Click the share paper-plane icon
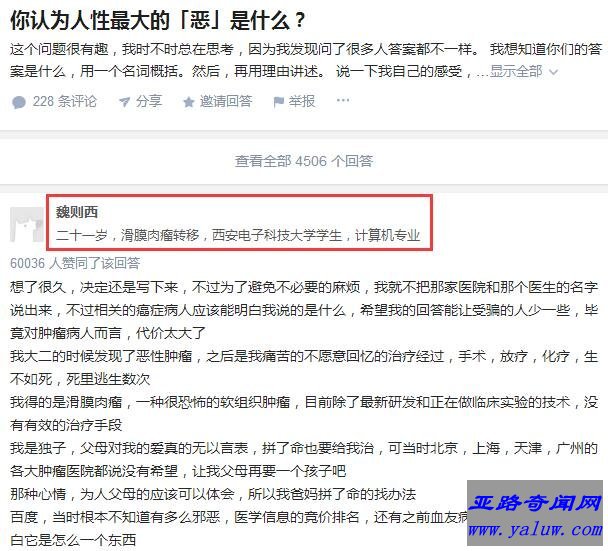608x551 pixels. 124,102
